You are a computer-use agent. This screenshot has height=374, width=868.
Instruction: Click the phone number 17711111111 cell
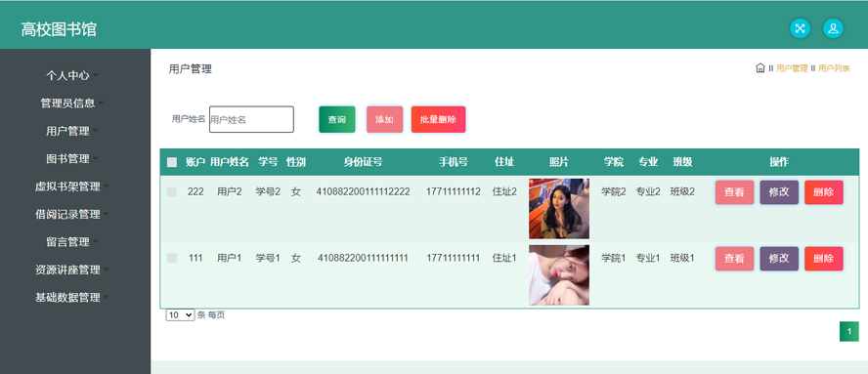coord(454,258)
